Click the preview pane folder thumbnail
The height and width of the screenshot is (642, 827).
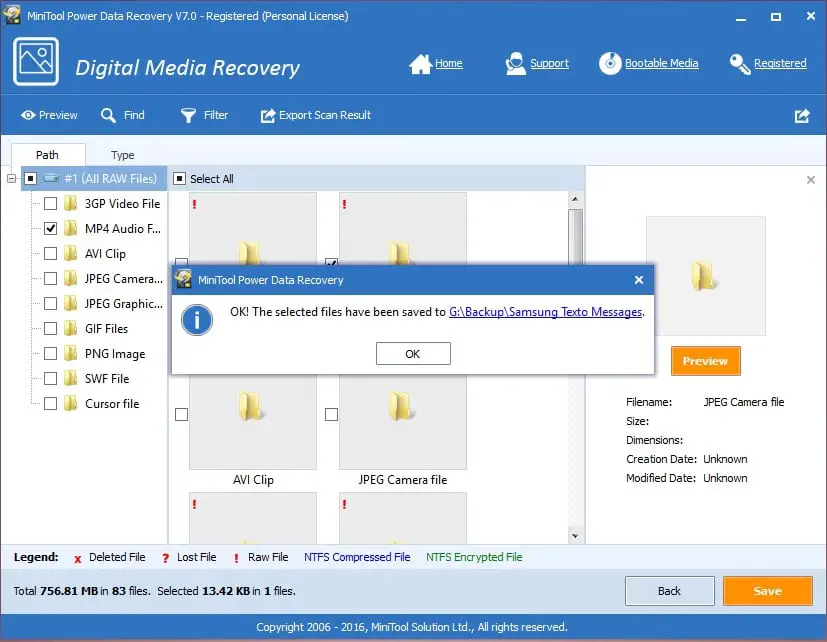click(x=706, y=276)
